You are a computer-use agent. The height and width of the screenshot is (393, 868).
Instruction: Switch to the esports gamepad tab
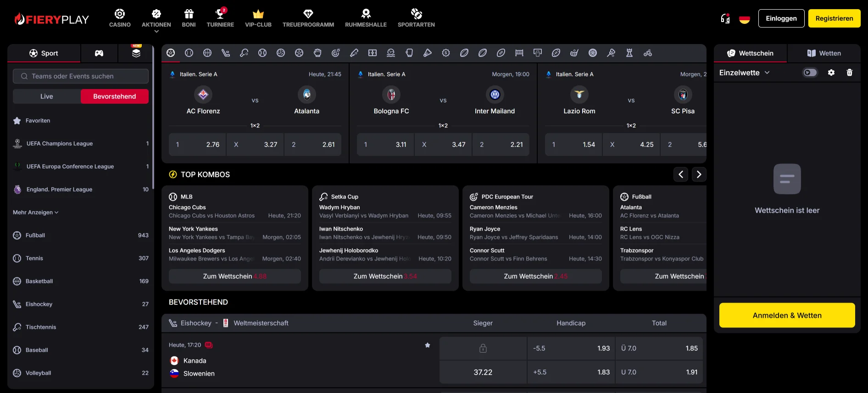point(99,53)
